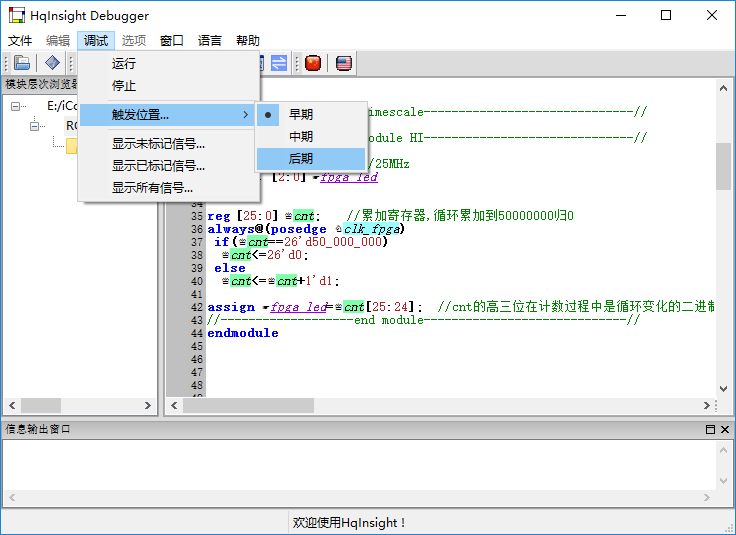Click 运行 in the debug menu
Screen dimensions: 736x535
(x=124, y=64)
